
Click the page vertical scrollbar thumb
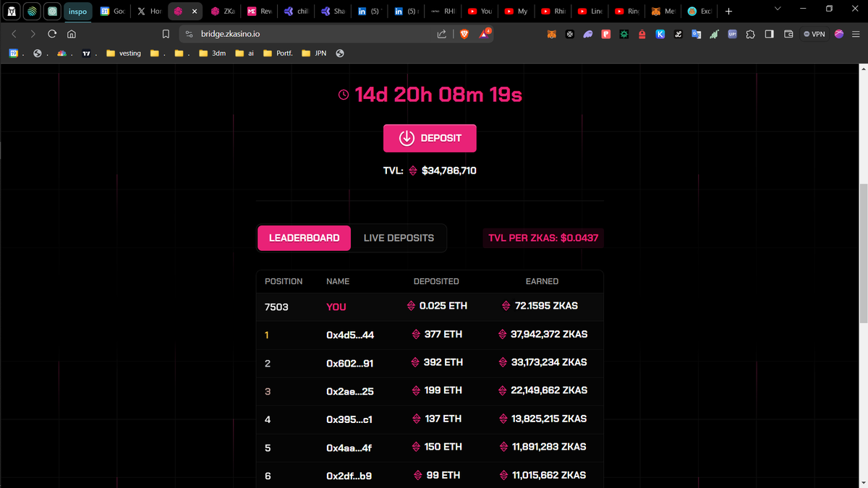(862, 253)
